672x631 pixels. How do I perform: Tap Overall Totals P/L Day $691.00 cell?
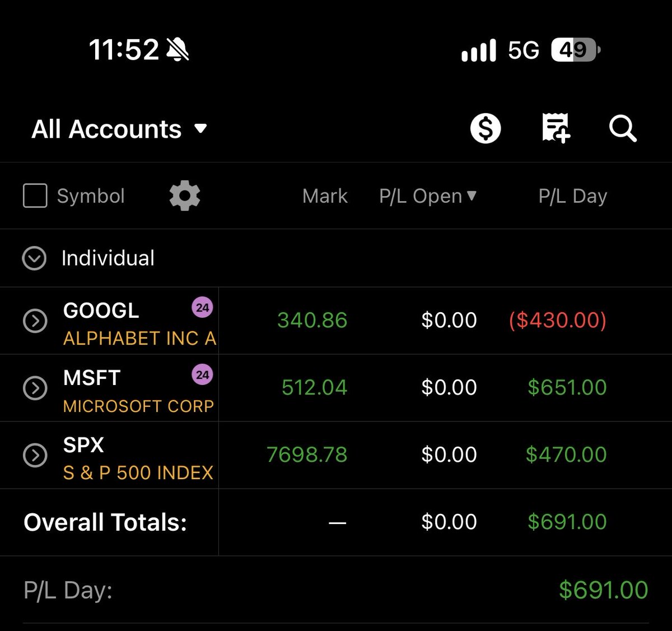click(x=567, y=522)
